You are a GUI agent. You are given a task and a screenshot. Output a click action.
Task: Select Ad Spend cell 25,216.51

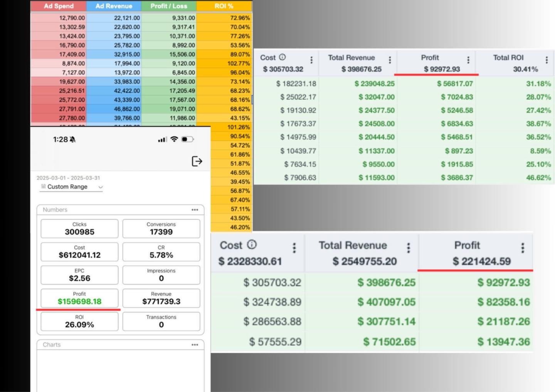click(59, 91)
